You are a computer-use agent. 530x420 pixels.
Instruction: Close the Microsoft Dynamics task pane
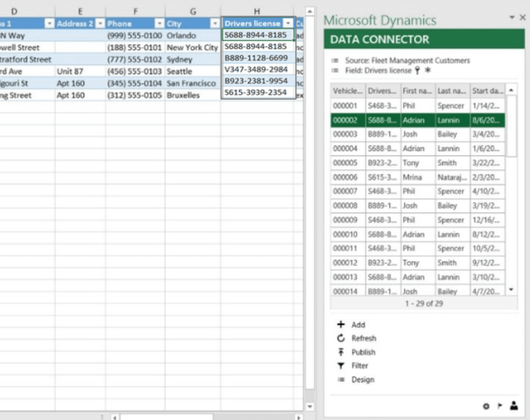click(523, 17)
